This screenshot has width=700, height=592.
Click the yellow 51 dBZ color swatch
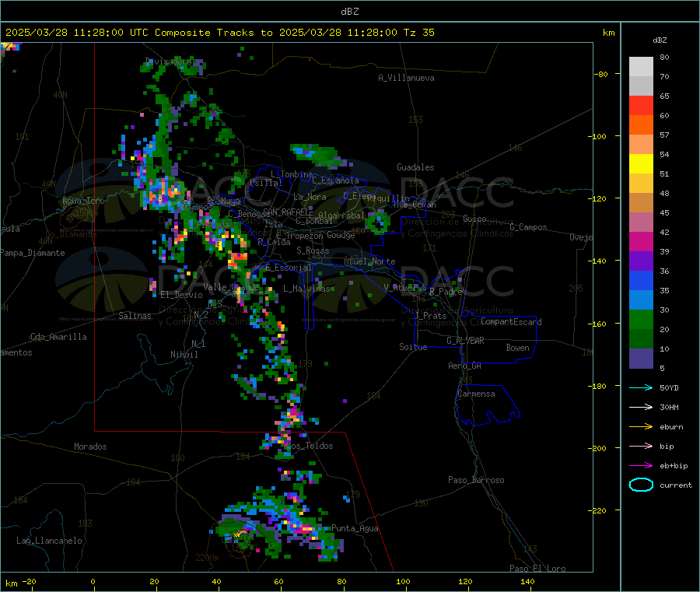point(641,164)
